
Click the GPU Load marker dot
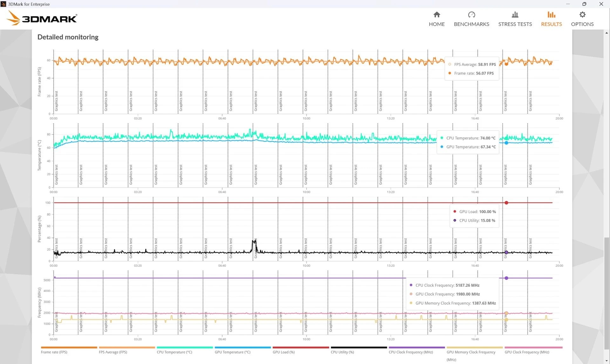[x=506, y=203]
